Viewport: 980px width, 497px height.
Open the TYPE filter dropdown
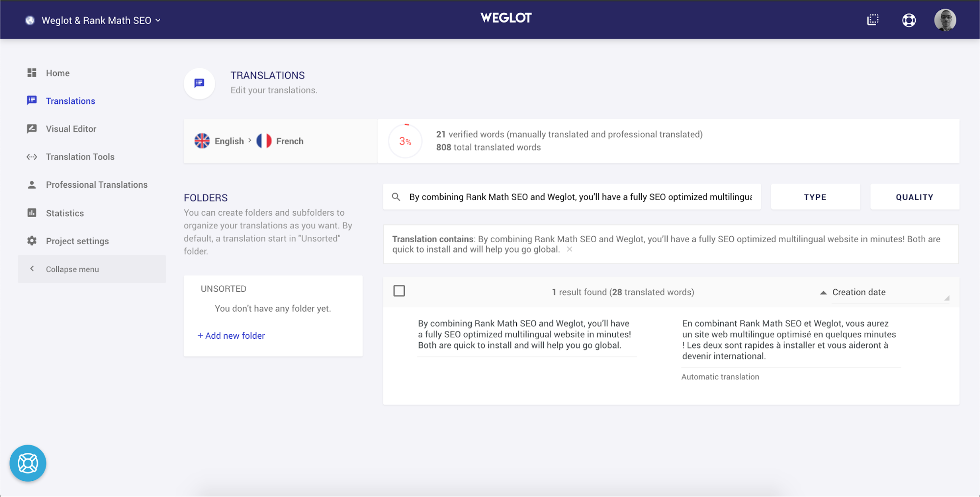(815, 197)
